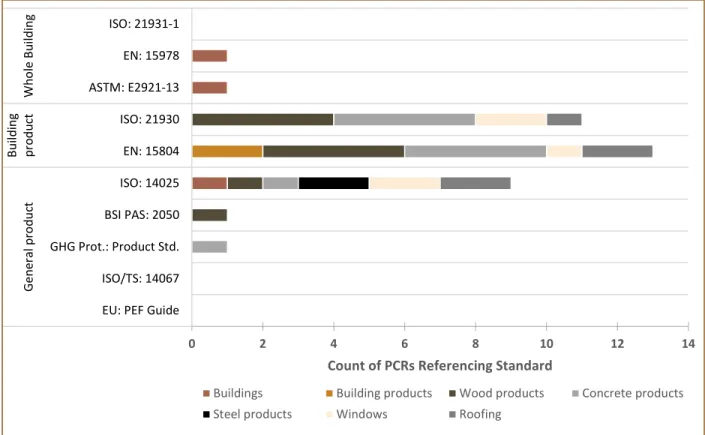Click the x-axis tick label '0'

[x=192, y=344]
